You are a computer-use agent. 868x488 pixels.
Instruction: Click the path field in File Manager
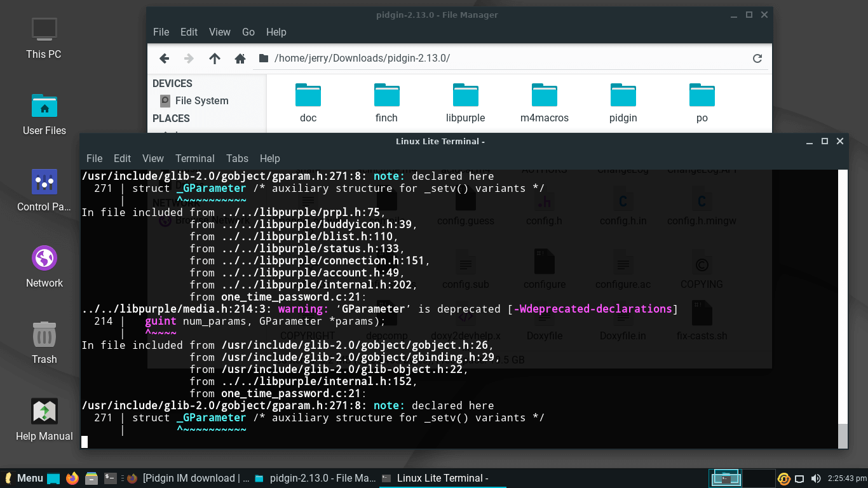click(508, 58)
